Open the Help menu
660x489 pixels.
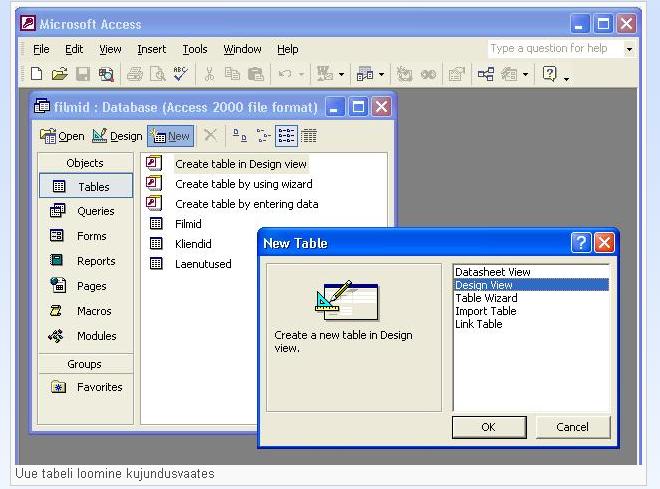tap(288, 49)
